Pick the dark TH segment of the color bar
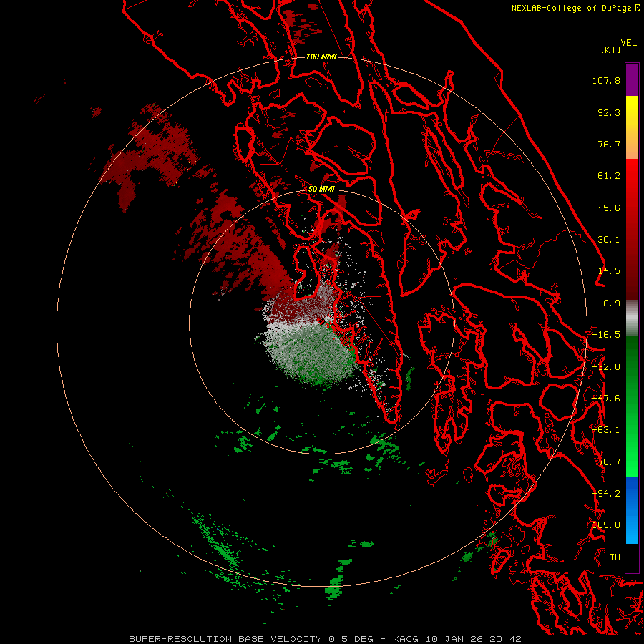The image size is (644, 644). (632, 557)
